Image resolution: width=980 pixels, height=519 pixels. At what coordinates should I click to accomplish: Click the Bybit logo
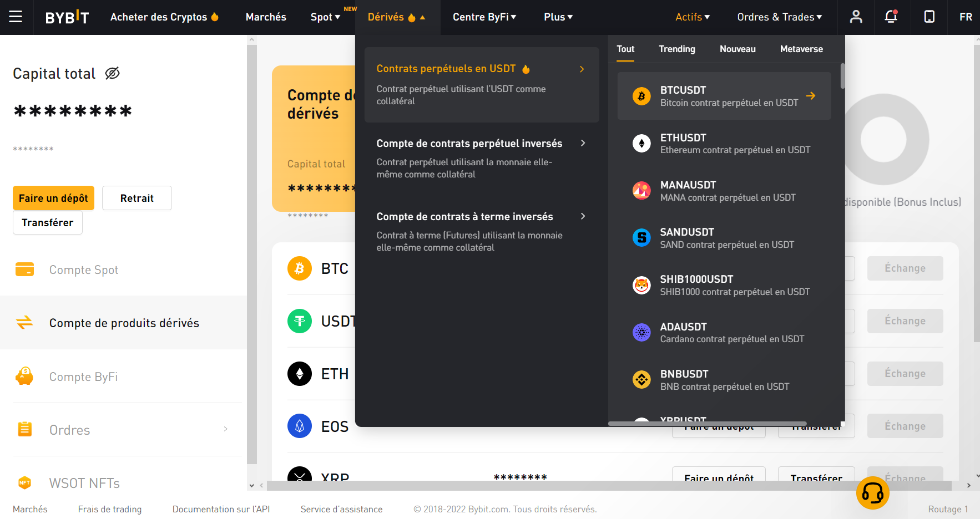click(x=67, y=17)
